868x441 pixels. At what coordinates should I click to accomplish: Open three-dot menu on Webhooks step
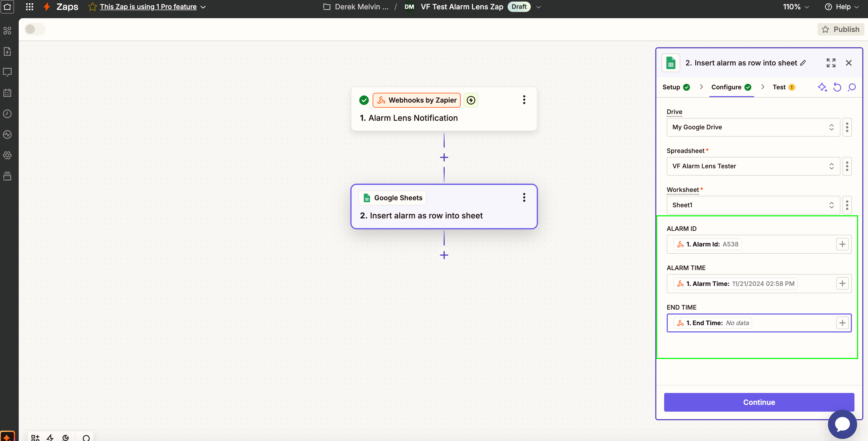click(524, 100)
